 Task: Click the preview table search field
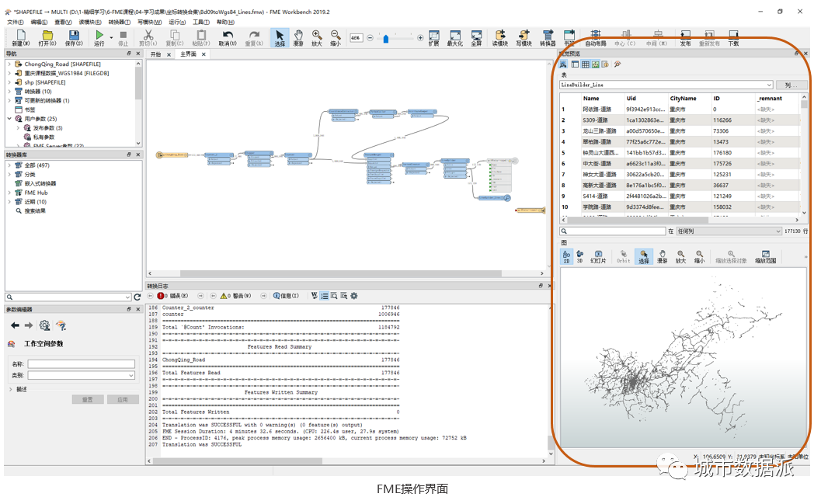point(613,231)
